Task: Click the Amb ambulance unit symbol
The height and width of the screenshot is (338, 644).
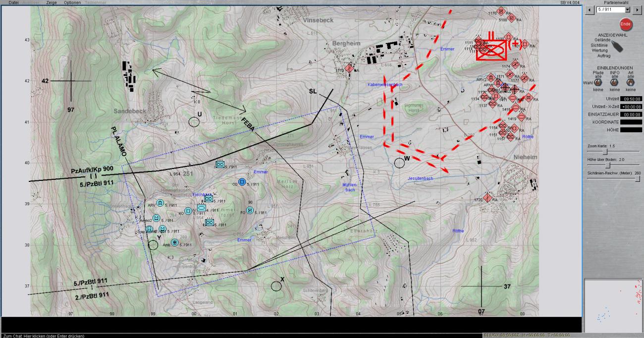Action: coord(174,242)
